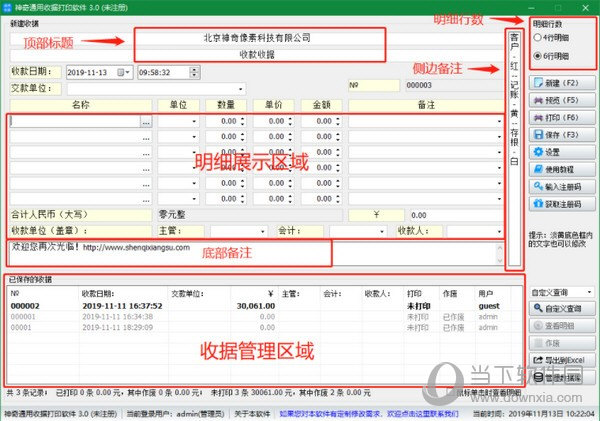600x421 pixels.
Task: Select saved receipt row 000001
Action: point(264,317)
